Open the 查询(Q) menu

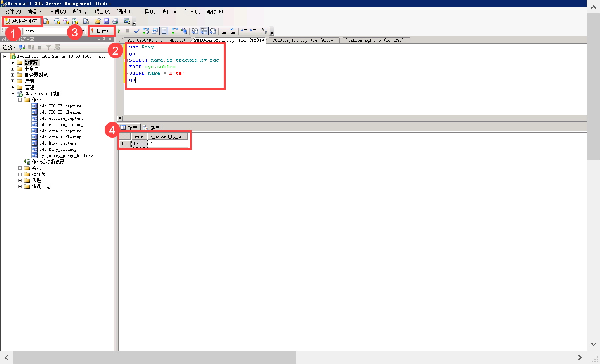coord(80,12)
